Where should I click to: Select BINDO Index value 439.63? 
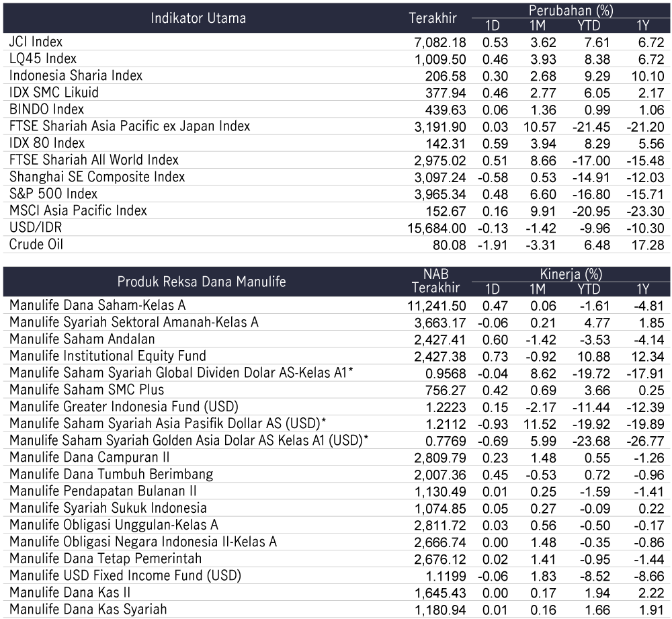446,110
